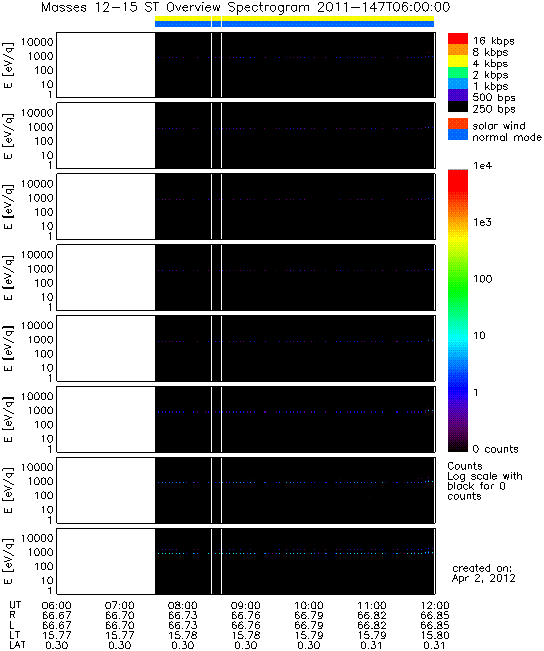Click the yellow telemetry rate bar above plots
The width and height of the screenshot is (544, 651).
[294, 19]
